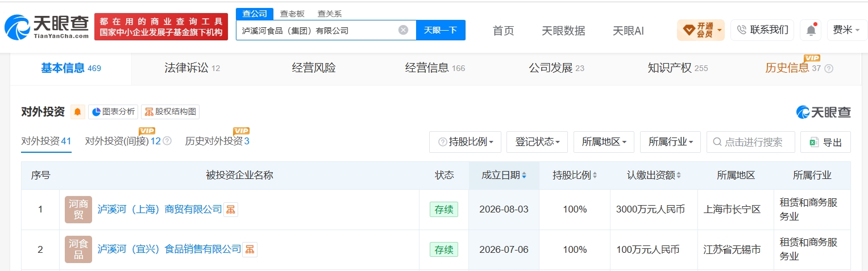This screenshot has width=868, height=271.
Task: Open equity chart icon for 泸溪河（宜兴）食品销售
Action: [250, 249]
